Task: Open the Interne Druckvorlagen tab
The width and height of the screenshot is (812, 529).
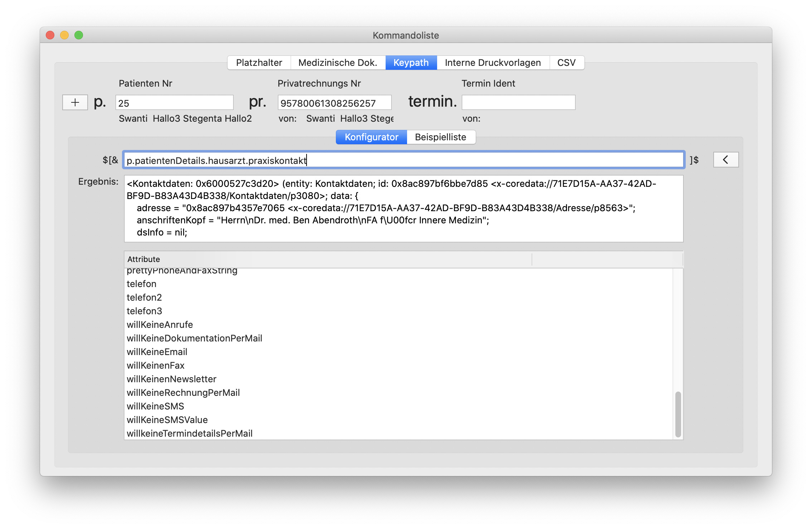Action: point(493,63)
